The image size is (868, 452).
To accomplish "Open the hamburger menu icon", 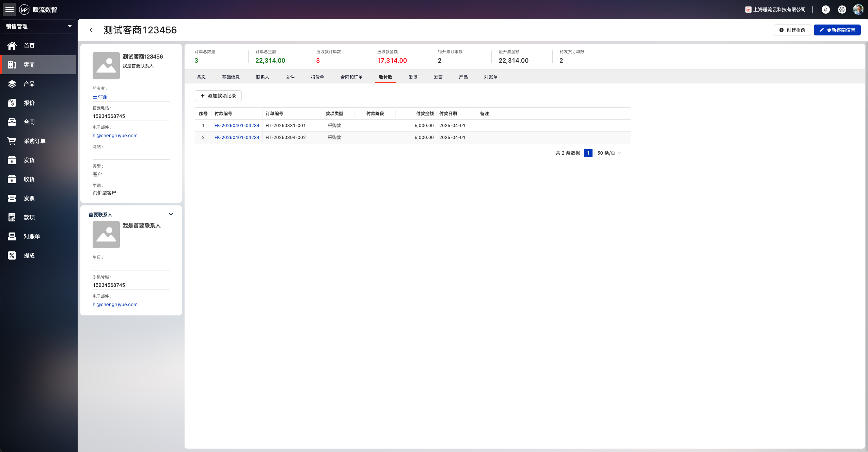I will click(10, 10).
